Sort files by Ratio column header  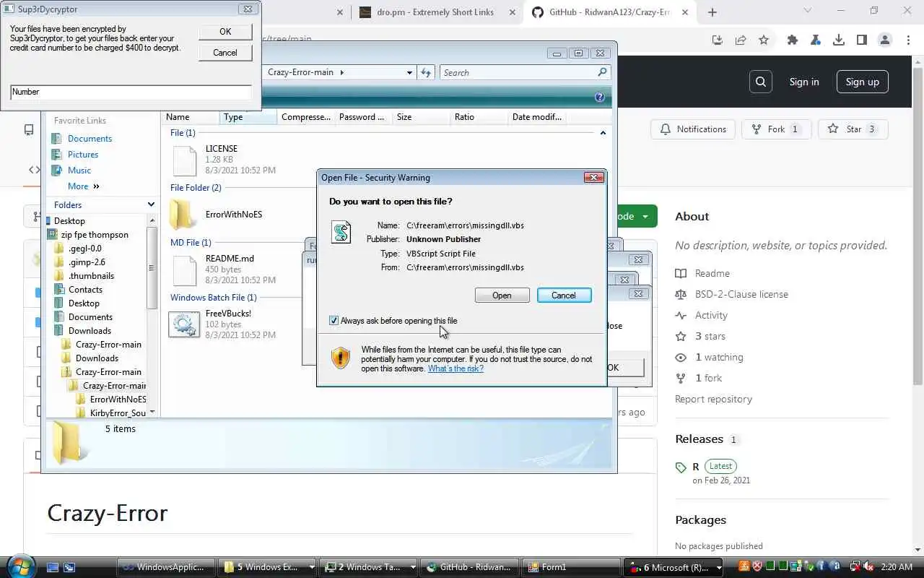[x=479, y=117]
